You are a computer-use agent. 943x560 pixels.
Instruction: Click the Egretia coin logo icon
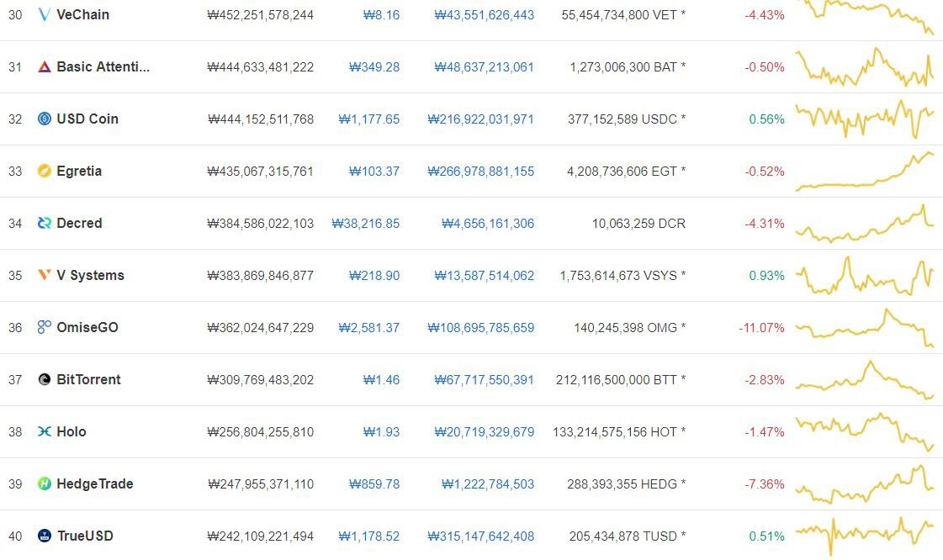(44, 172)
